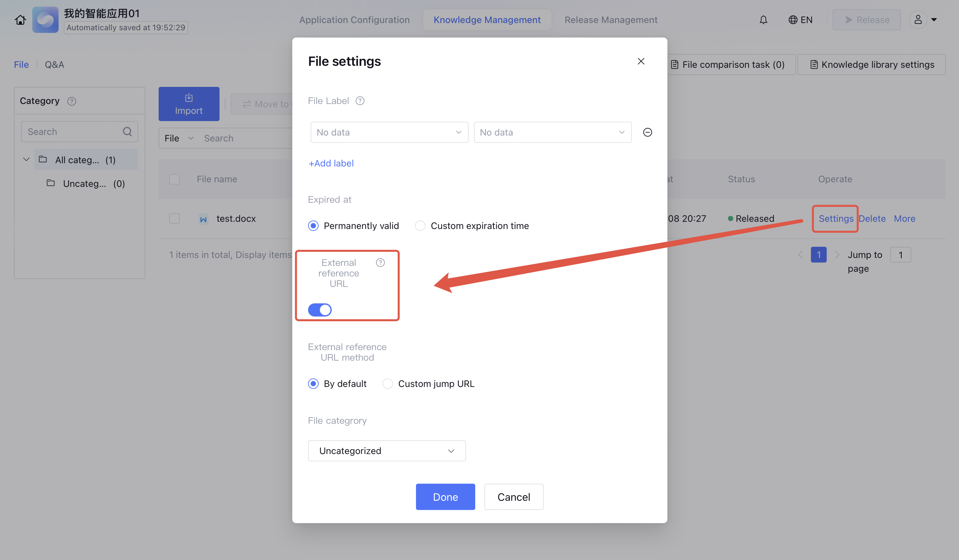Click the Jump to page input

[x=900, y=255]
